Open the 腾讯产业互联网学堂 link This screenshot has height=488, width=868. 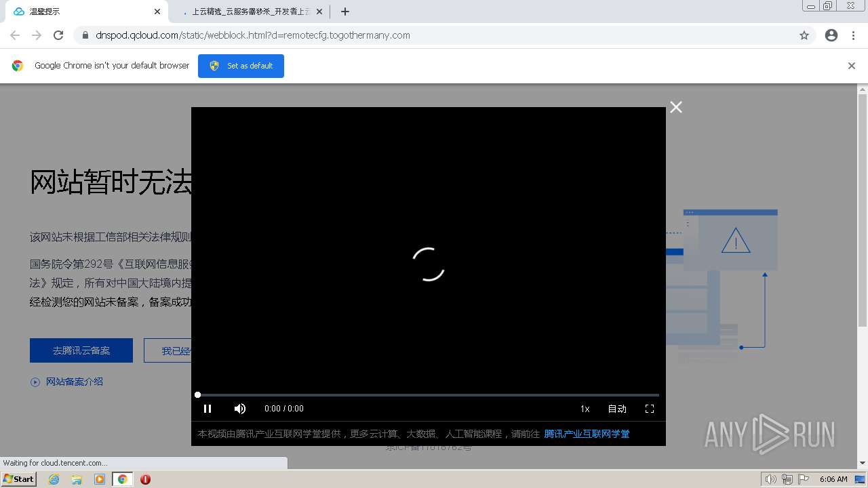pos(587,434)
